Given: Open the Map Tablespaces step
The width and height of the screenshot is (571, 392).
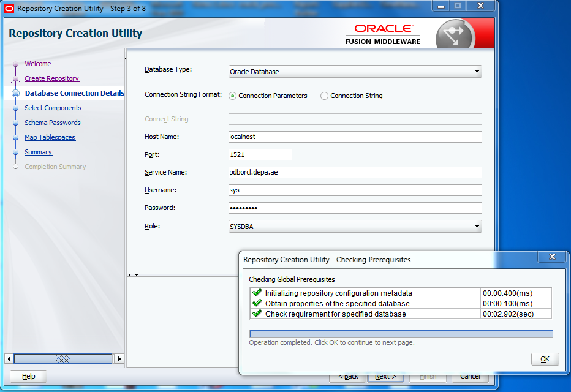Looking at the screenshot, I should pos(50,137).
